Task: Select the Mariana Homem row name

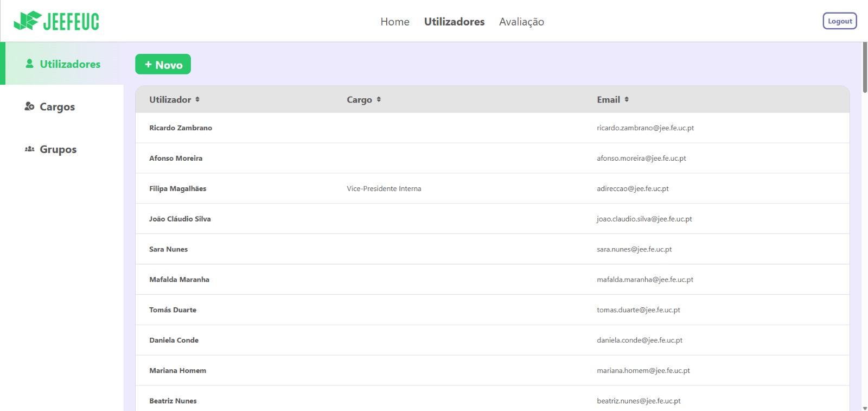Action: coord(177,370)
